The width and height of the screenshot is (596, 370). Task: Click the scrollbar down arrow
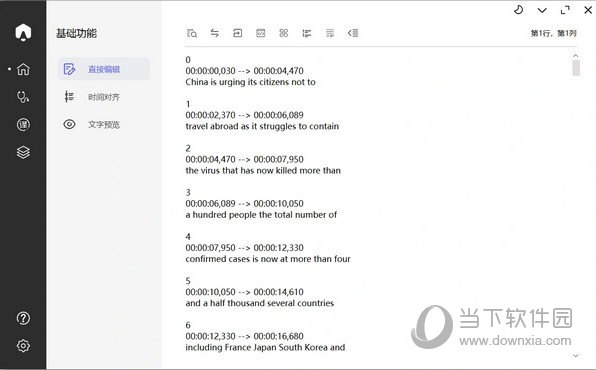click(576, 356)
